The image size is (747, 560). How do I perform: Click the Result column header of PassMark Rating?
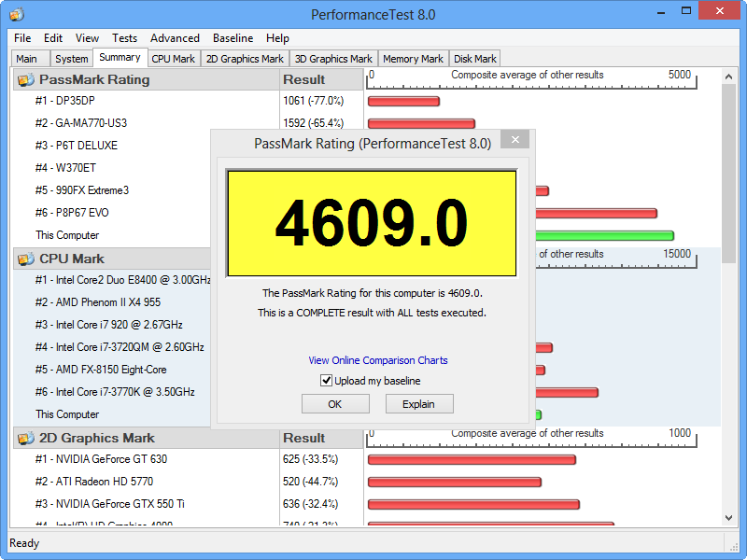coord(321,79)
